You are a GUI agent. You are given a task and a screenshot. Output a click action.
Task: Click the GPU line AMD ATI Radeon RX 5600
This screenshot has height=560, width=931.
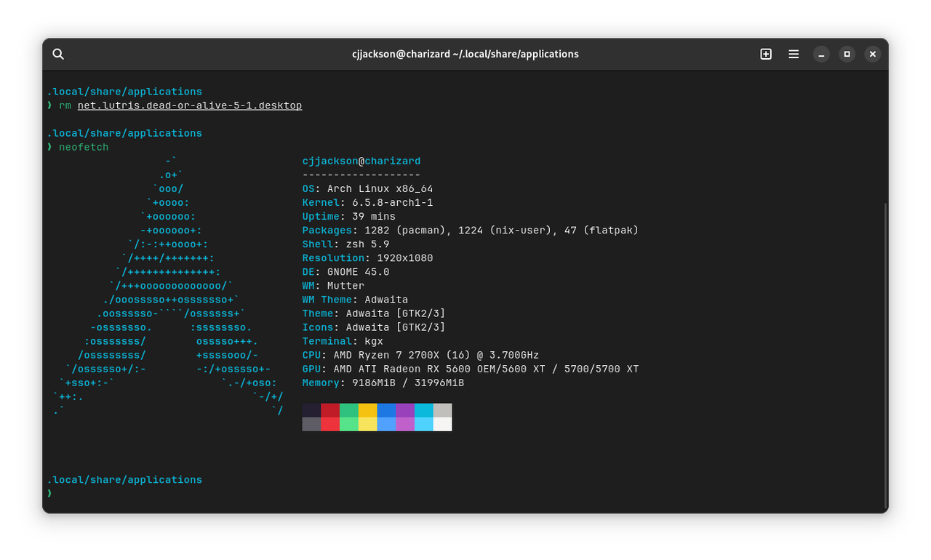(471, 369)
